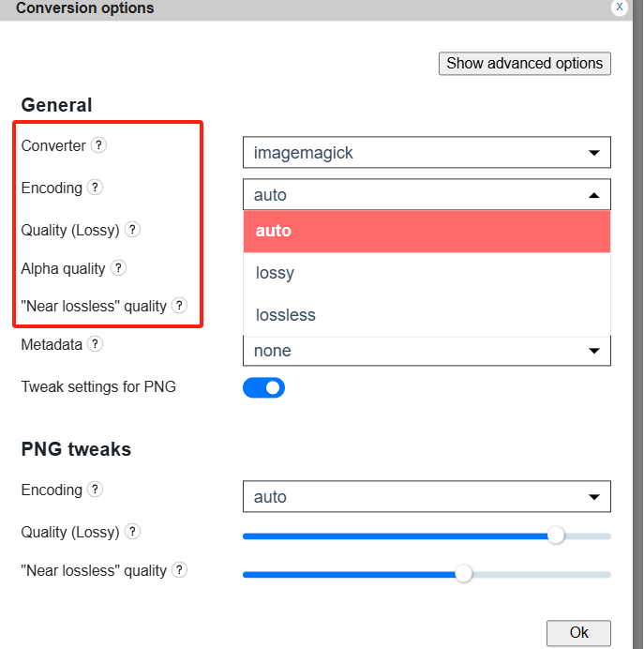This screenshot has width=644, height=649.
Task: Click the Metadata help question mark
Action: (x=95, y=344)
